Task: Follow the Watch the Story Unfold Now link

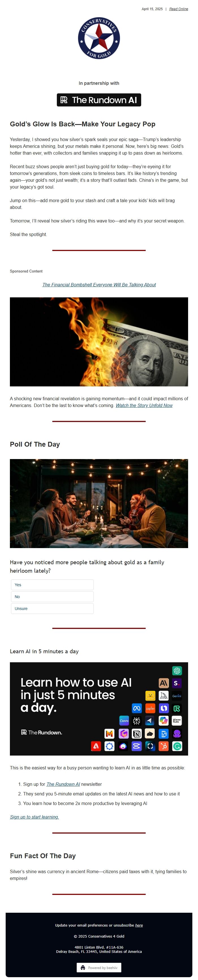Action: click(x=144, y=406)
